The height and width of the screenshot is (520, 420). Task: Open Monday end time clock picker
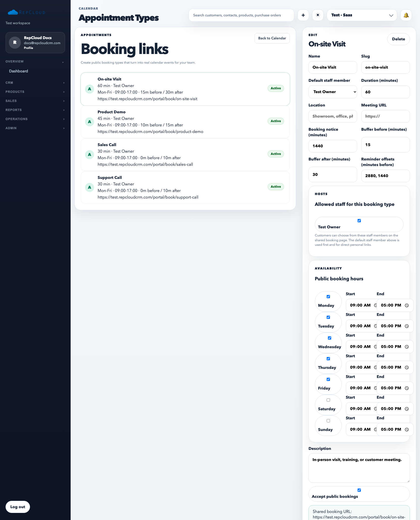(x=407, y=305)
